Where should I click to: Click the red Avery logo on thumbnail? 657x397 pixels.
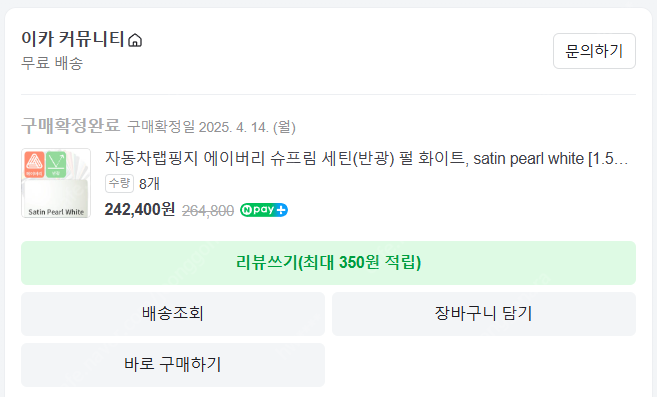click(34, 164)
